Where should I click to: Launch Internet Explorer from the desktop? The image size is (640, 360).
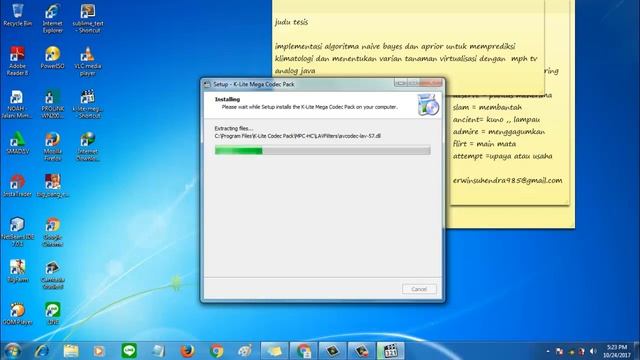(x=53, y=18)
